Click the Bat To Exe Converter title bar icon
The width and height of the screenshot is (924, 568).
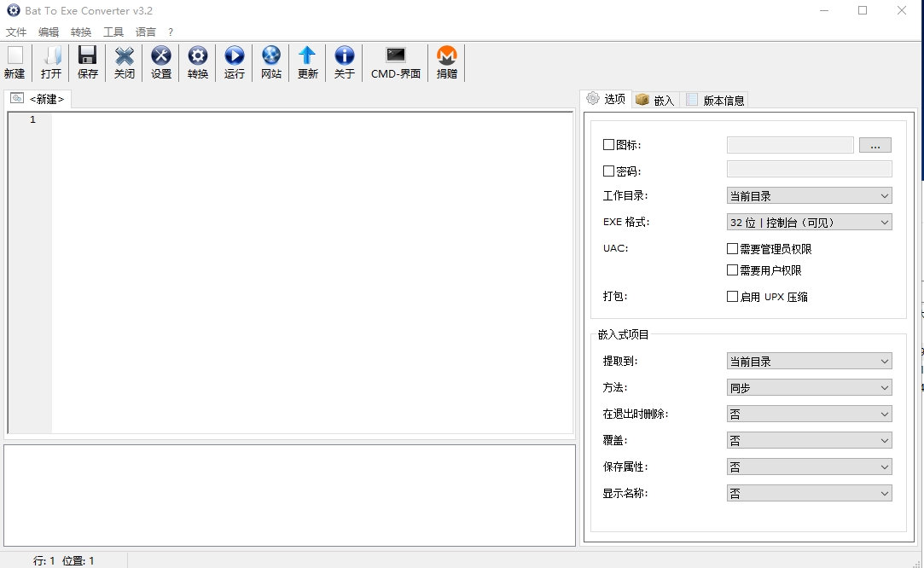pyautogui.click(x=13, y=10)
